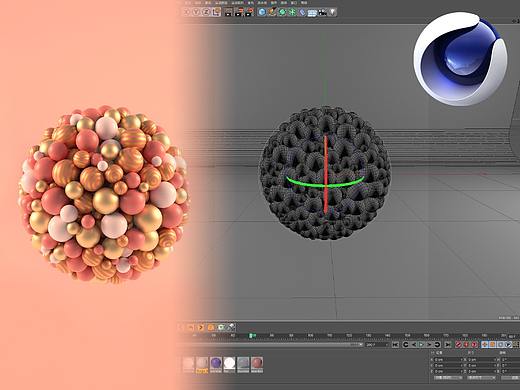This screenshot has height=390, width=520.
Task: Click the Y position coordinate field
Action: (448, 366)
